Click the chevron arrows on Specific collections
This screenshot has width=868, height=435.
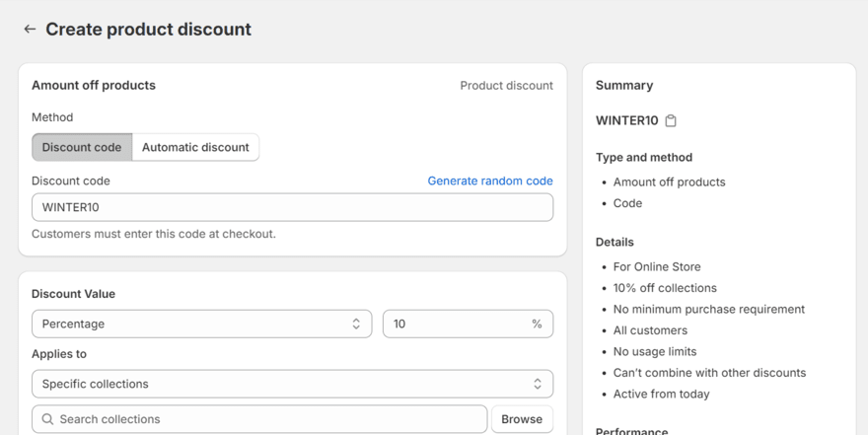pyautogui.click(x=538, y=384)
